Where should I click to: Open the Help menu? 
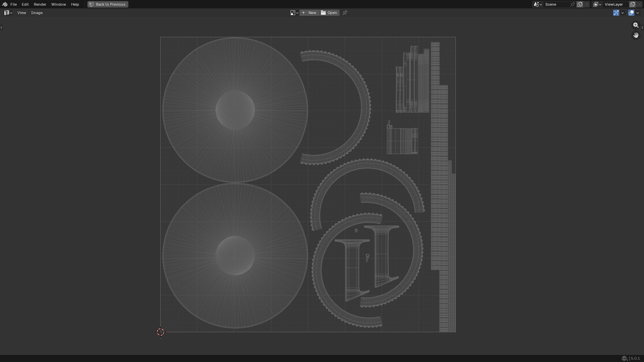75,4
